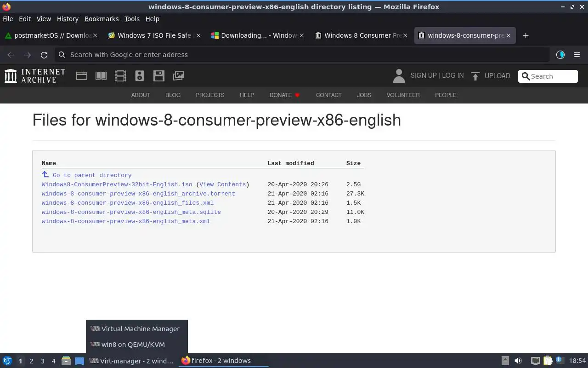
Task: Open the Web (Wayback) media icon
Action: pos(82,76)
